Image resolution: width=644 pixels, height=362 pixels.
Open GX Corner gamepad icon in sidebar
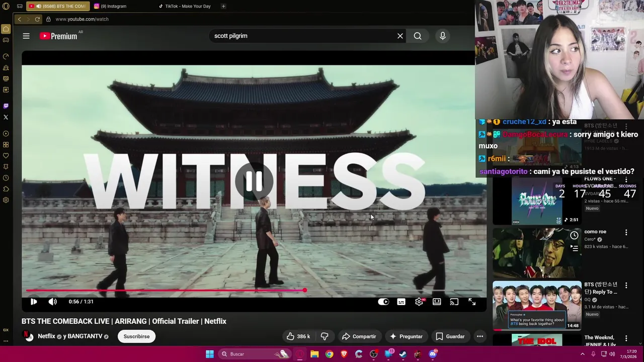(6, 40)
